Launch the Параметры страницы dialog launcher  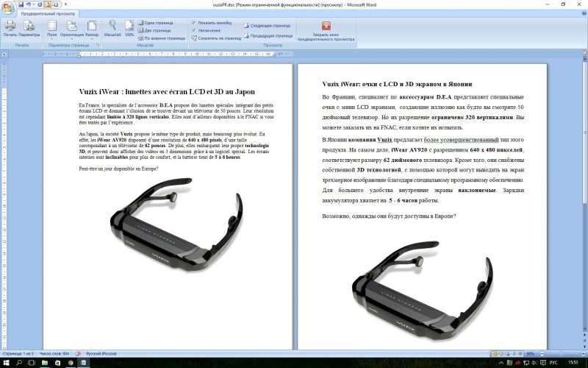click(98, 45)
